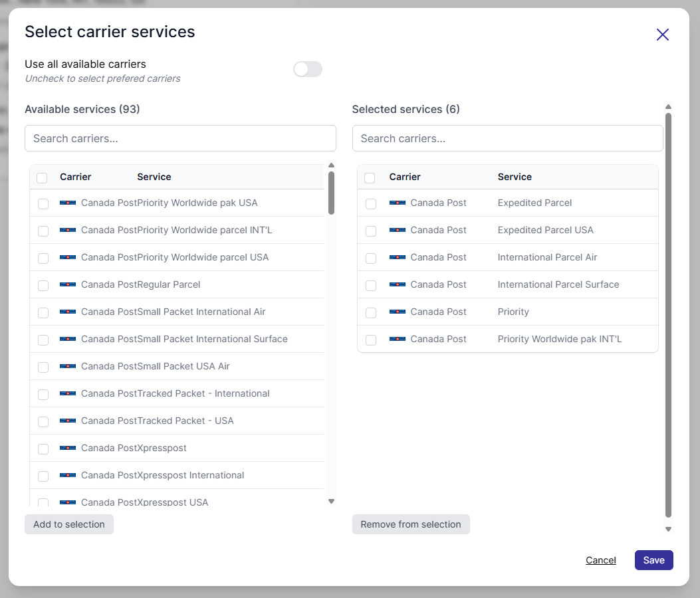Click the flag icon next to Xpresspost
Screen dimensions: 700x598
tap(68, 448)
